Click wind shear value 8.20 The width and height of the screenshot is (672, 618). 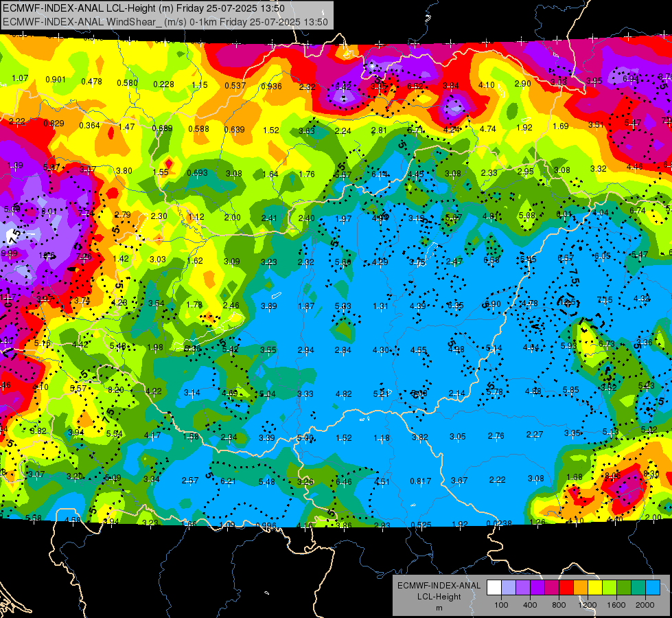point(116,390)
